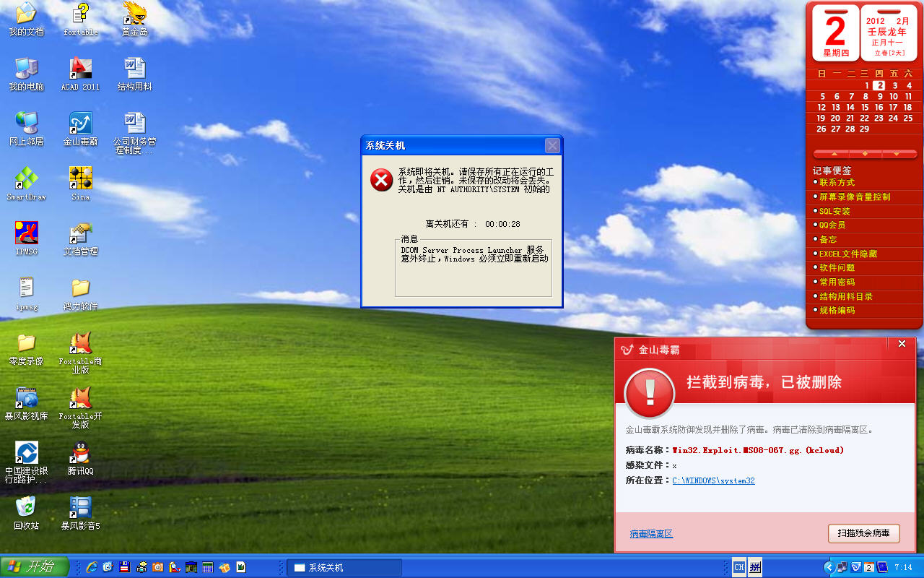Click the 金山毒霸 tray icon
This screenshot has height=578, width=924.
click(856, 567)
